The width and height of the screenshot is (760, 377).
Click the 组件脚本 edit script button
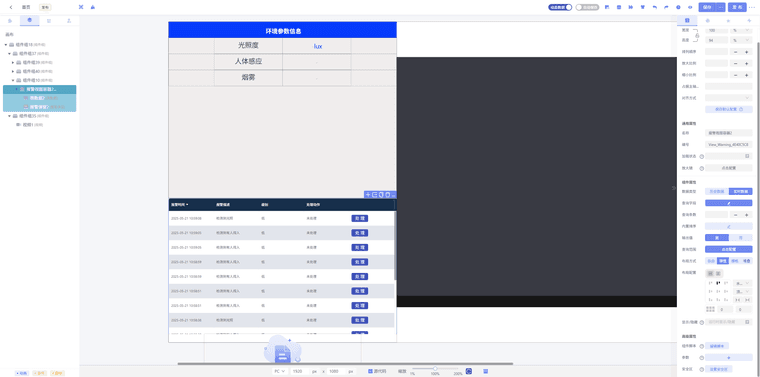[717, 346]
